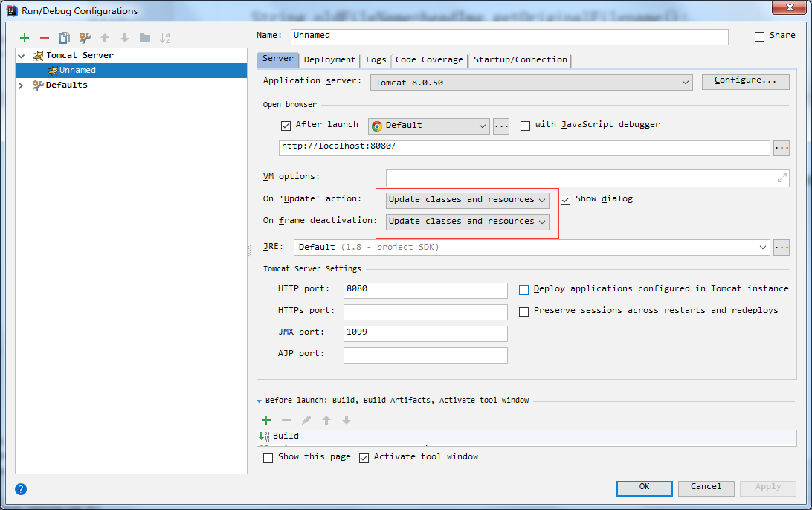Click the JMX port field

[x=425, y=334]
